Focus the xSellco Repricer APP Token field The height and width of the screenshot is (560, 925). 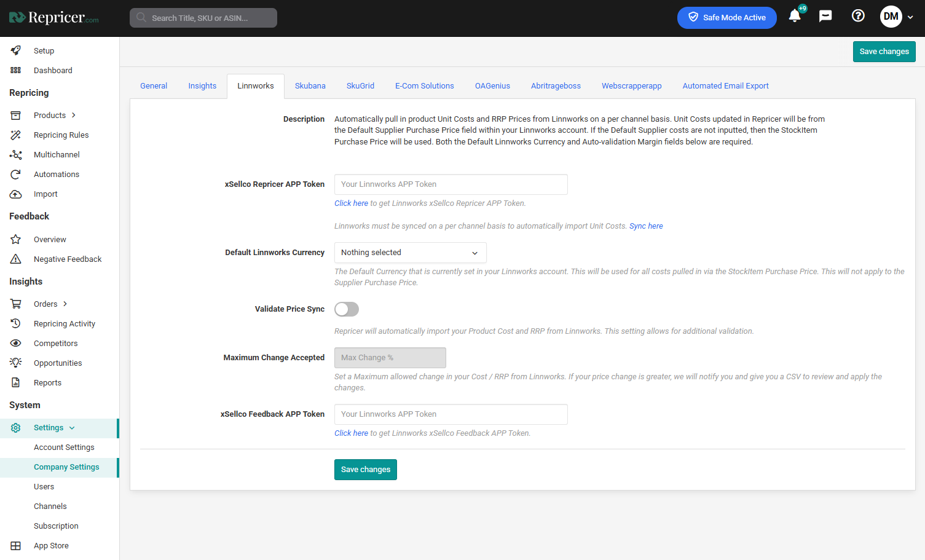pyautogui.click(x=451, y=184)
